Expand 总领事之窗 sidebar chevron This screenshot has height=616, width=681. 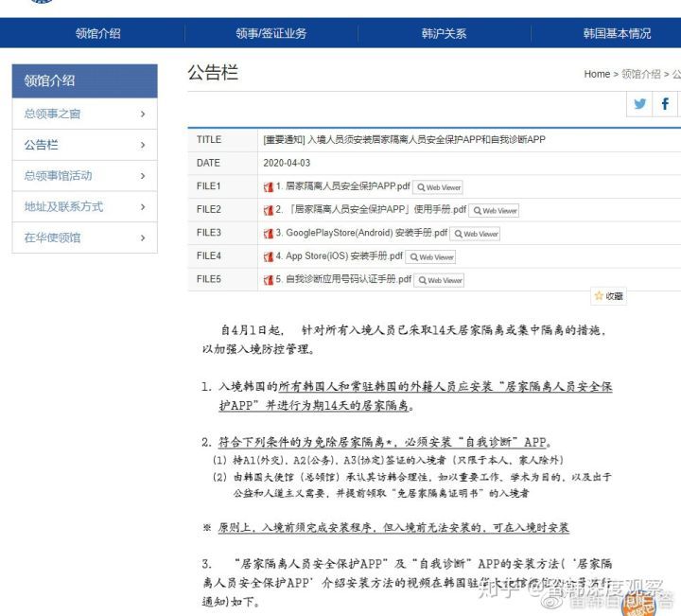coord(143,114)
